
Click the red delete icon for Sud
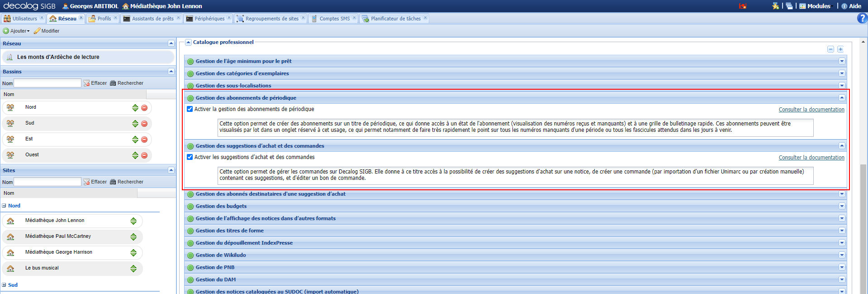(144, 124)
